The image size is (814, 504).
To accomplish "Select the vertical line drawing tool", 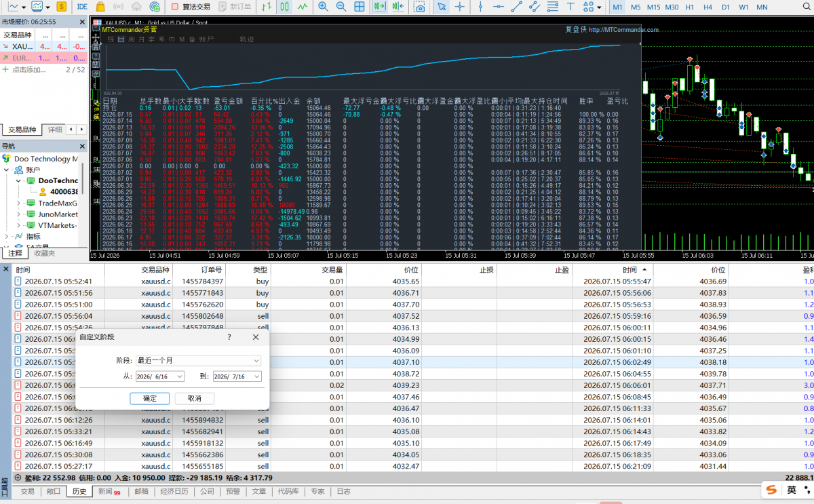I will click(x=480, y=7).
